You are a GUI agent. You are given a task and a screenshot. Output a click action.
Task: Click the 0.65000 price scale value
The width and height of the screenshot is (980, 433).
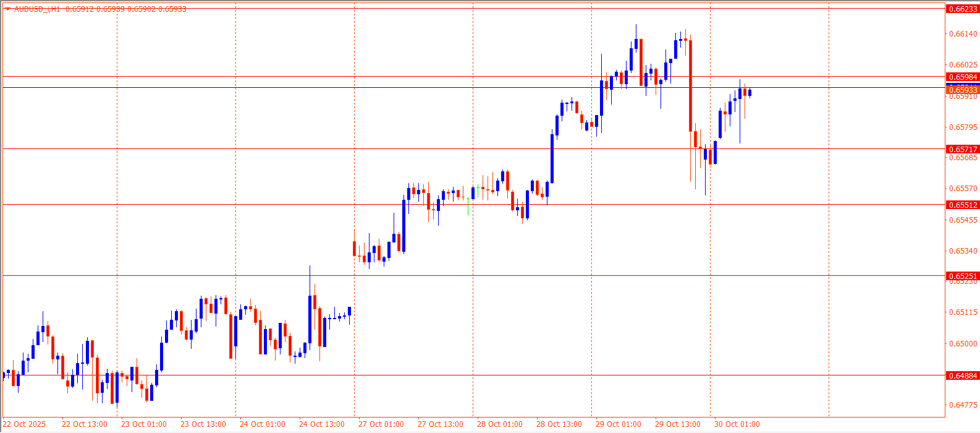pos(963,344)
